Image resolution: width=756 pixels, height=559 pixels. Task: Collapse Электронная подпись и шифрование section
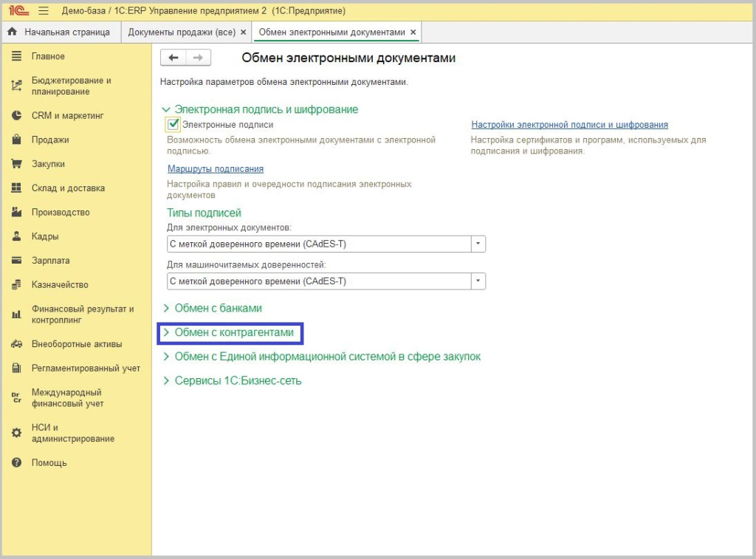166,109
